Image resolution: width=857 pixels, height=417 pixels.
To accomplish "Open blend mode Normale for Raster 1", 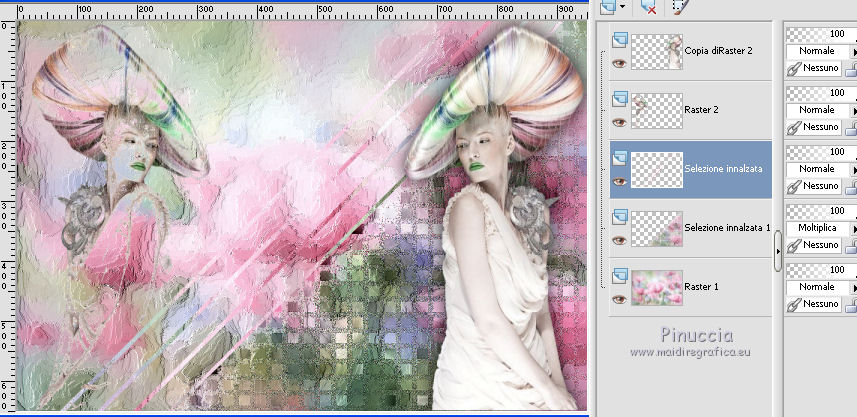I will point(817,287).
